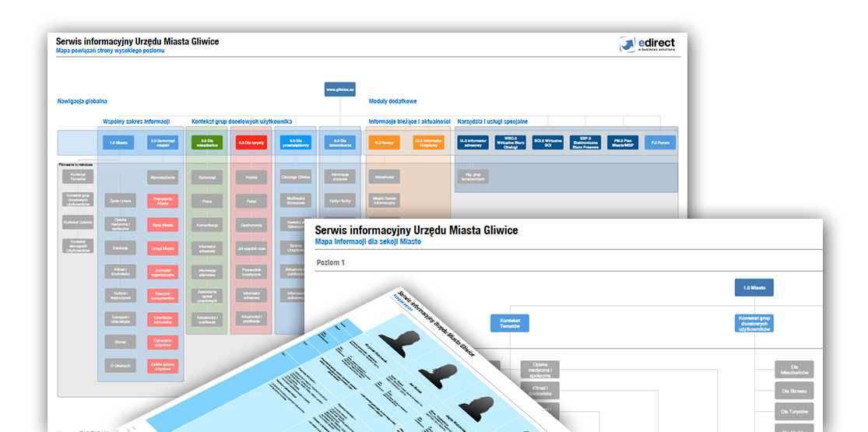Click the Pobyt box
This screenshot has width=868, height=432.
tap(251, 201)
